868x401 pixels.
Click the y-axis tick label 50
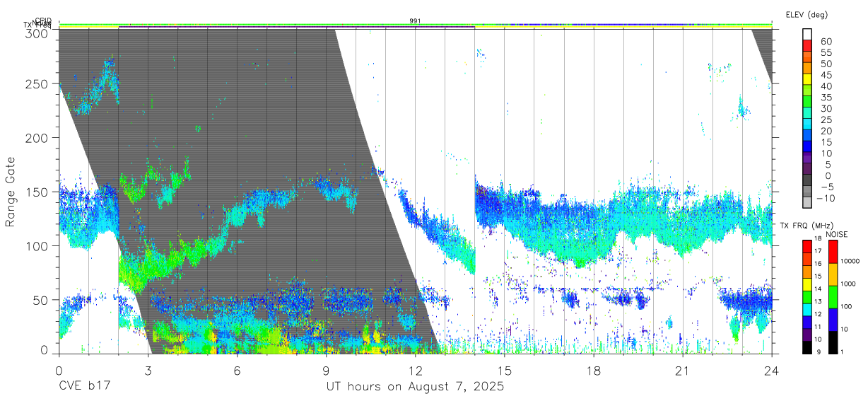tap(41, 299)
